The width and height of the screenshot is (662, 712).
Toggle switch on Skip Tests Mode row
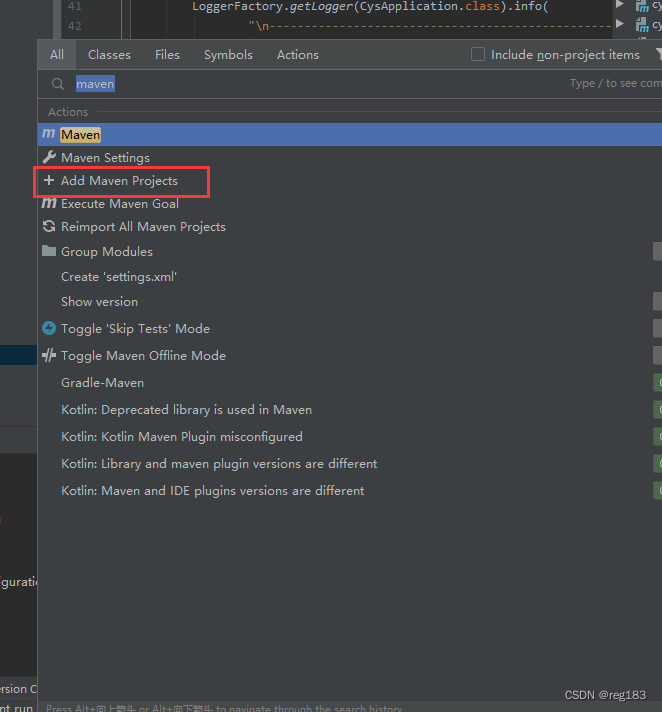[657, 328]
